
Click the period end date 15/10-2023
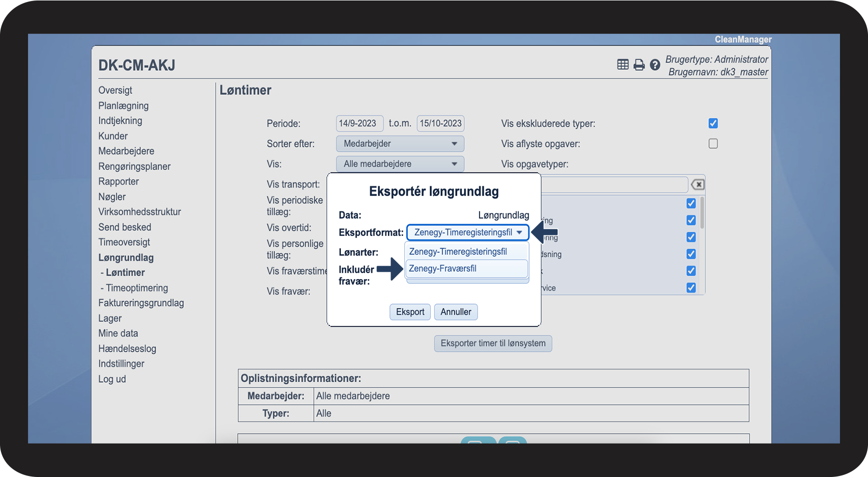tap(441, 123)
